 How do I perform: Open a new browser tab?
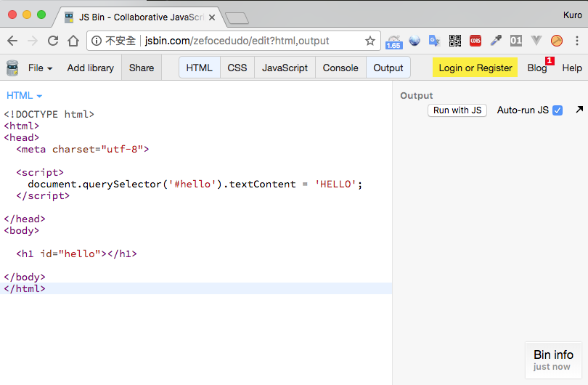coord(237,18)
